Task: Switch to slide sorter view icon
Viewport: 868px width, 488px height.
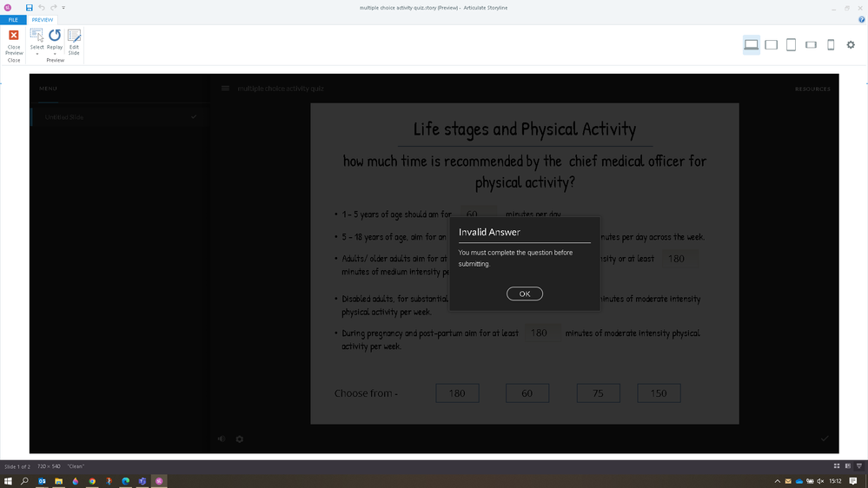Action: 837,466
